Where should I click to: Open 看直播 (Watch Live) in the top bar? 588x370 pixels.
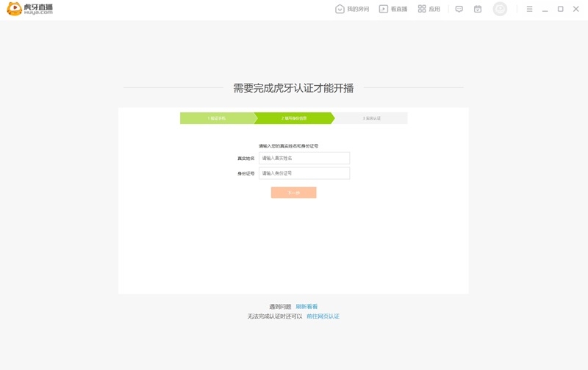[x=393, y=9]
